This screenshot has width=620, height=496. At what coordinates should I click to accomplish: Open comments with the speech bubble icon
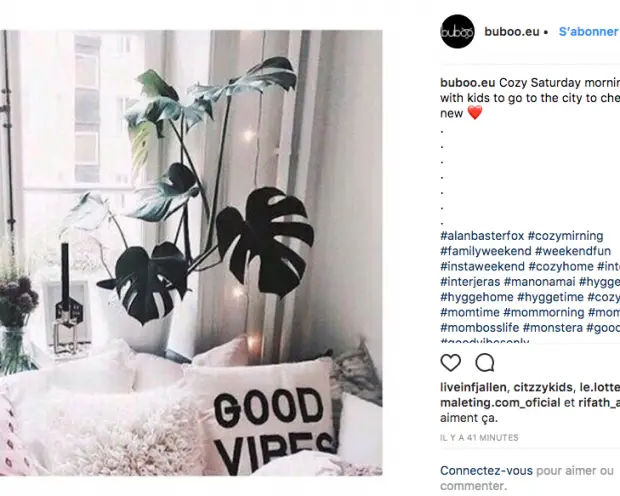click(485, 362)
